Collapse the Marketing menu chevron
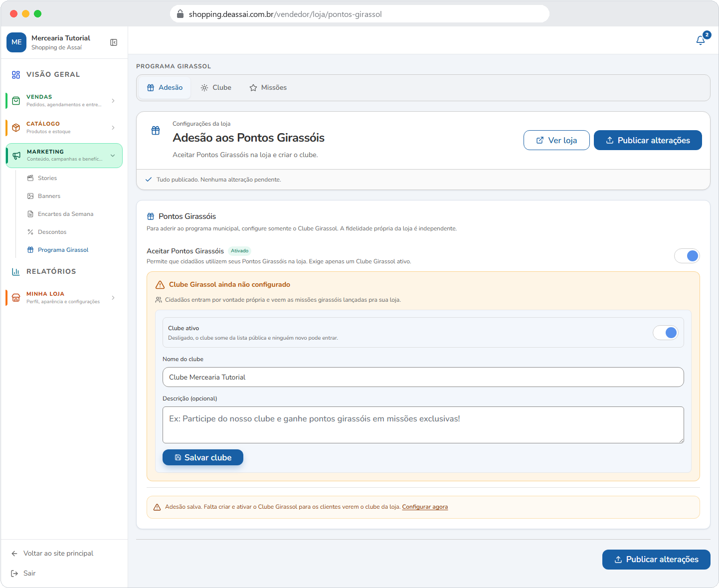The width and height of the screenshot is (719, 588). coord(113,156)
